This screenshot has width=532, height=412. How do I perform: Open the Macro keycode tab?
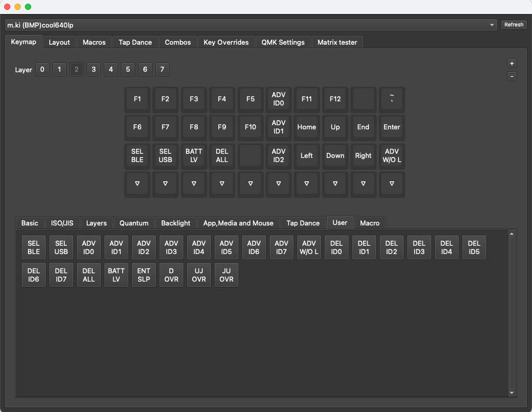[370, 223]
